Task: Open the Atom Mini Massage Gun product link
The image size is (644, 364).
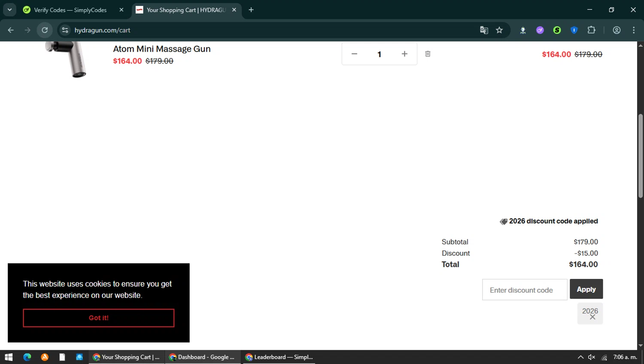Action: [162, 49]
